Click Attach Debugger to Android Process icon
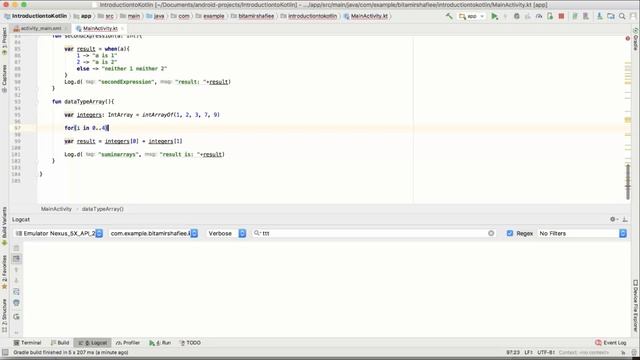This screenshot has width=640, height=360. coord(550,16)
